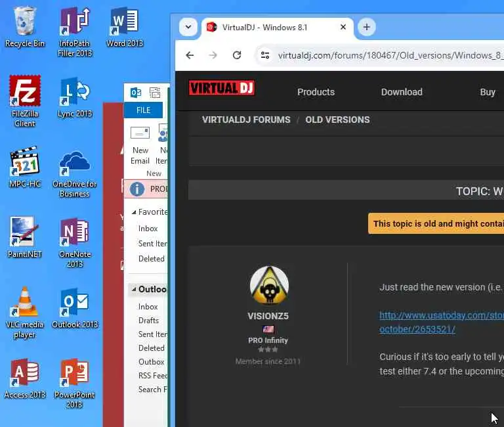
Task: Collapse the Outlook account folder tree
Action: (x=134, y=289)
